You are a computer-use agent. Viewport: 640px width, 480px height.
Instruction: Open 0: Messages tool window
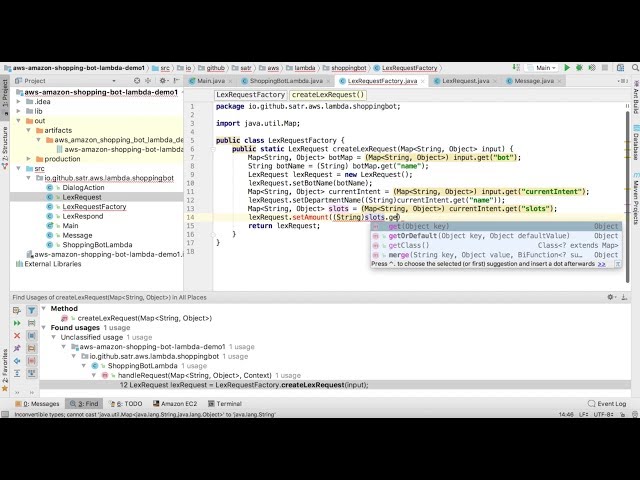tap(37, 404)
